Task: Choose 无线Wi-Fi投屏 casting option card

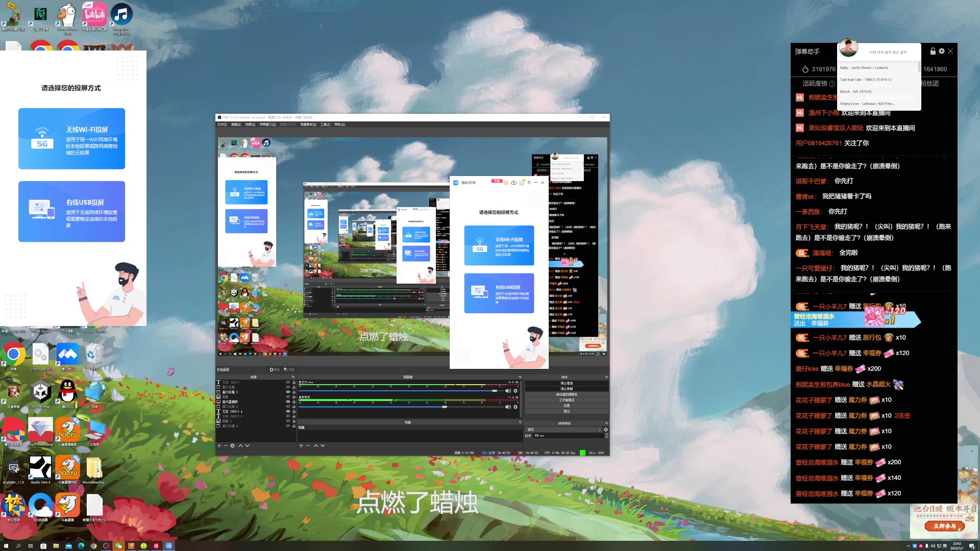Action: pos(71,139)
